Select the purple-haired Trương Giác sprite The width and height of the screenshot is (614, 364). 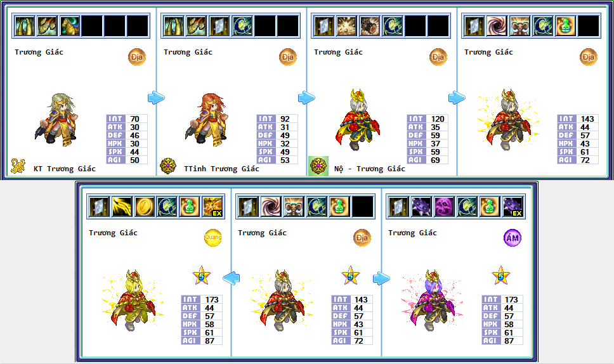[432, 300]
